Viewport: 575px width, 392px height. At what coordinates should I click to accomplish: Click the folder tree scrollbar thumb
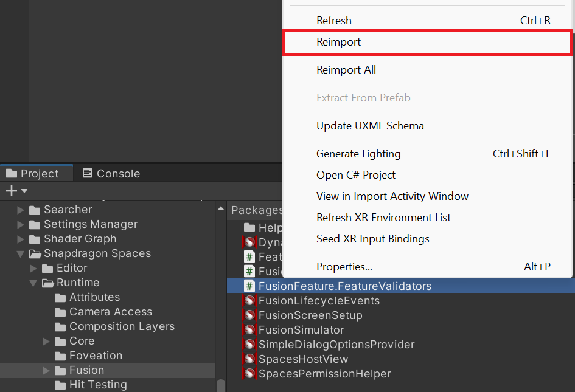point(221,385)
